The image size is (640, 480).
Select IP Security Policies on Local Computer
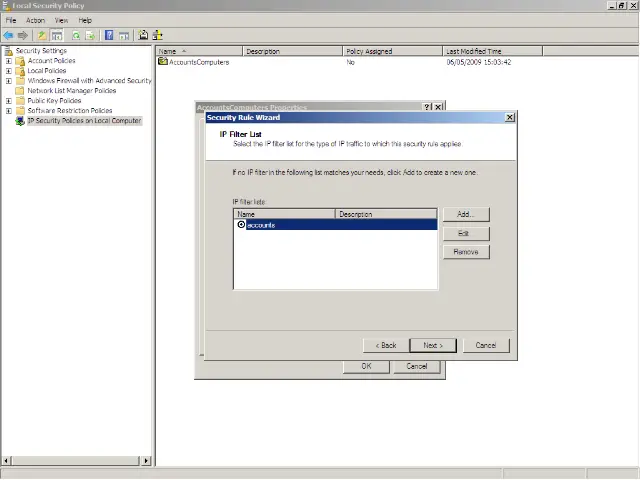(84, 121)
